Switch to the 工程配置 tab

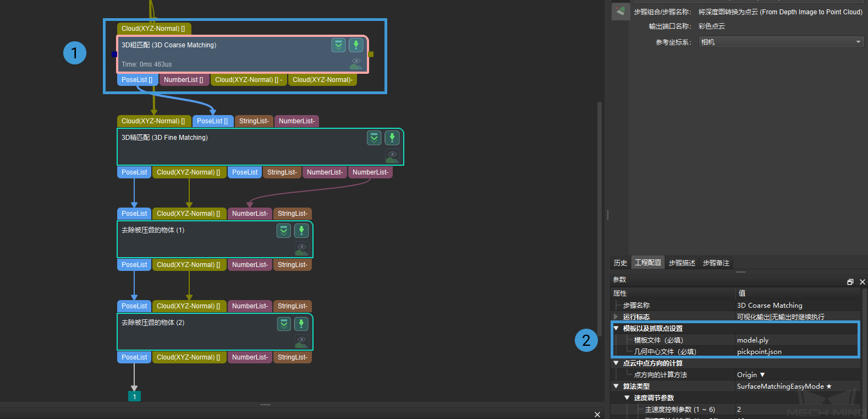tap(648, 262)
